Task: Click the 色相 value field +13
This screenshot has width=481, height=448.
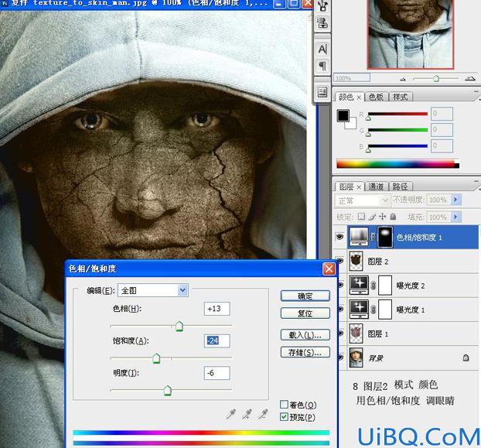Action: 217,309
